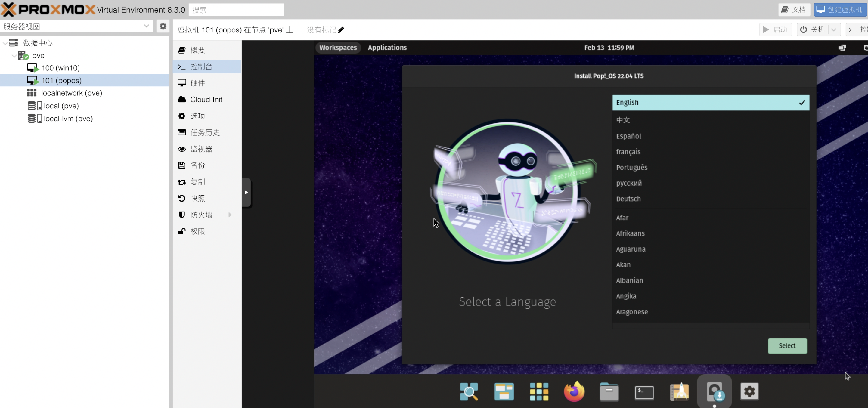Open the Pop!_OS dock search launcher icon
The height and width of the screenshot is (408, 868).
(469, 391)
